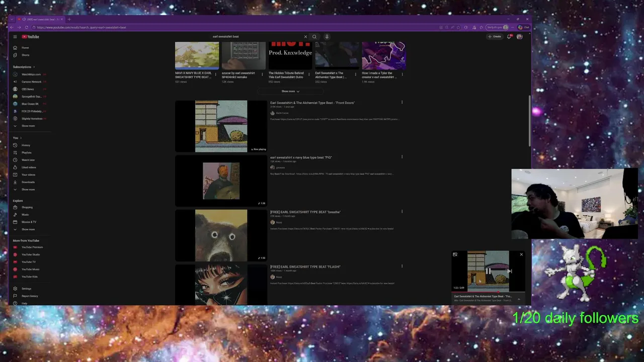Expand the You section chevron

click(x=21, y=138)
